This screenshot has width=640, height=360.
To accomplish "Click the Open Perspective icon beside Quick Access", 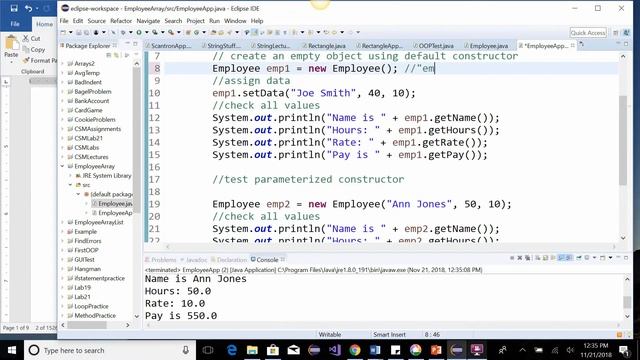I will (616, 33).
